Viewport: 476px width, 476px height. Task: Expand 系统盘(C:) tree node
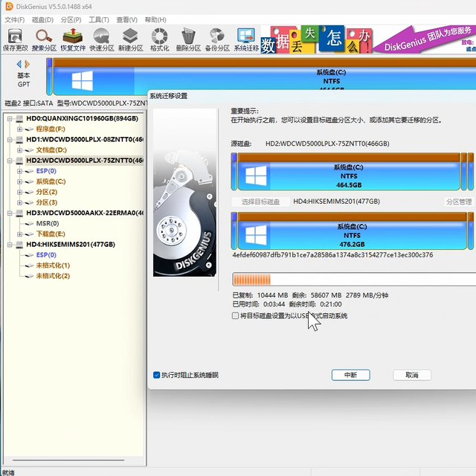pos(19,181)
